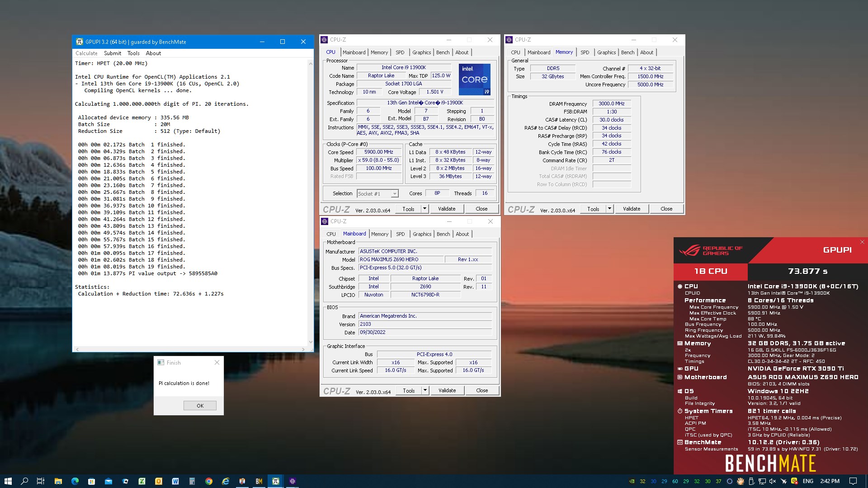This screenshot has height=488, width=868.
Task: Expand Tools dropdown arrow in CPU tab window
Action: pyautogui.click(x=425, y=209)
